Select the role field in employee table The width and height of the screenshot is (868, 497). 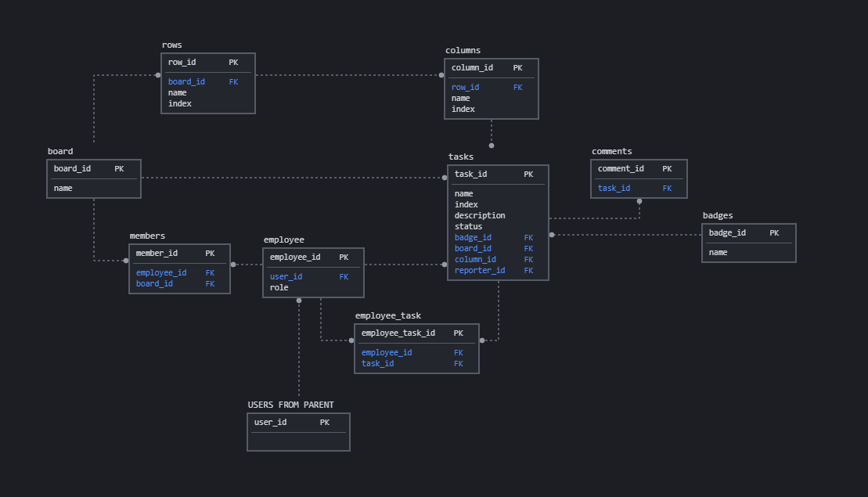click(x=279, y=287)
